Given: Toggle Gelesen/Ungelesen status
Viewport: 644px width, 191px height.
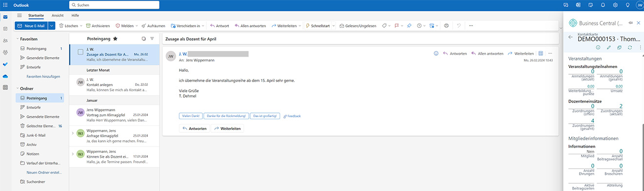Looking at the screenshot, I should pyautogui.click(x=358, y=25).
